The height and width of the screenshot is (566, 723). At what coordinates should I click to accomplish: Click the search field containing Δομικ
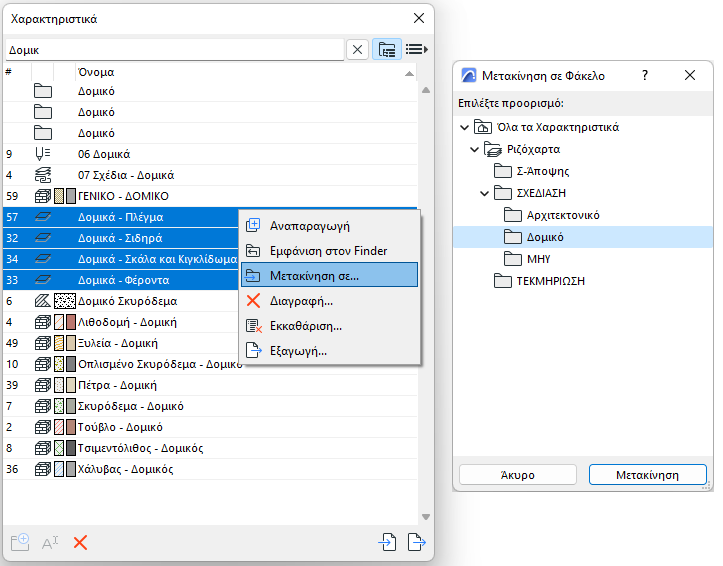[174, 50]
